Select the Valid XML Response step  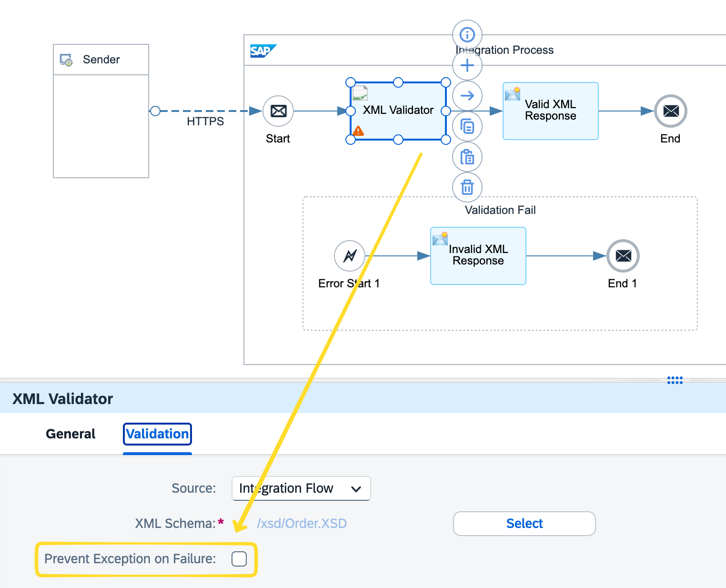pyautogui.click(x=550, y=111)
